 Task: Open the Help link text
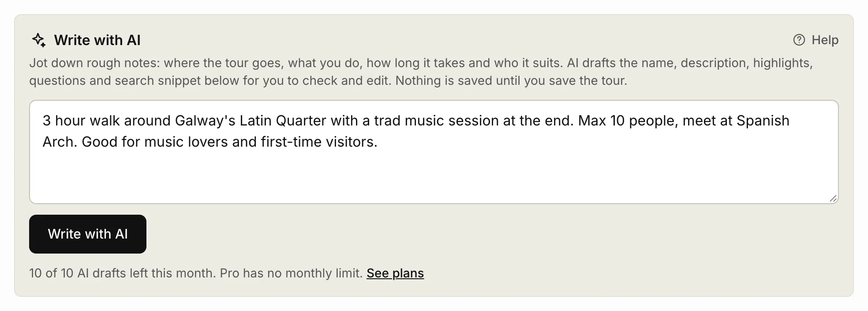tap(825, 40)
